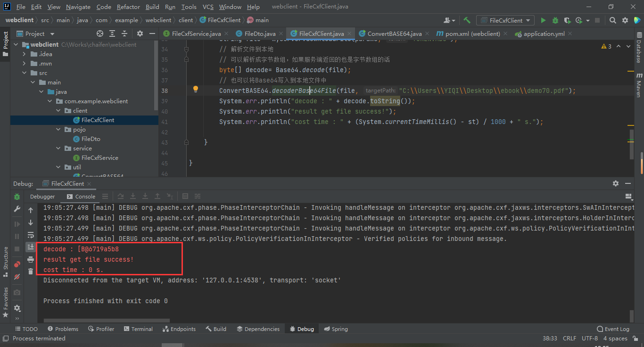Open the Dependencies tool window
Viewport: 644px width, 347px height.
258,329
